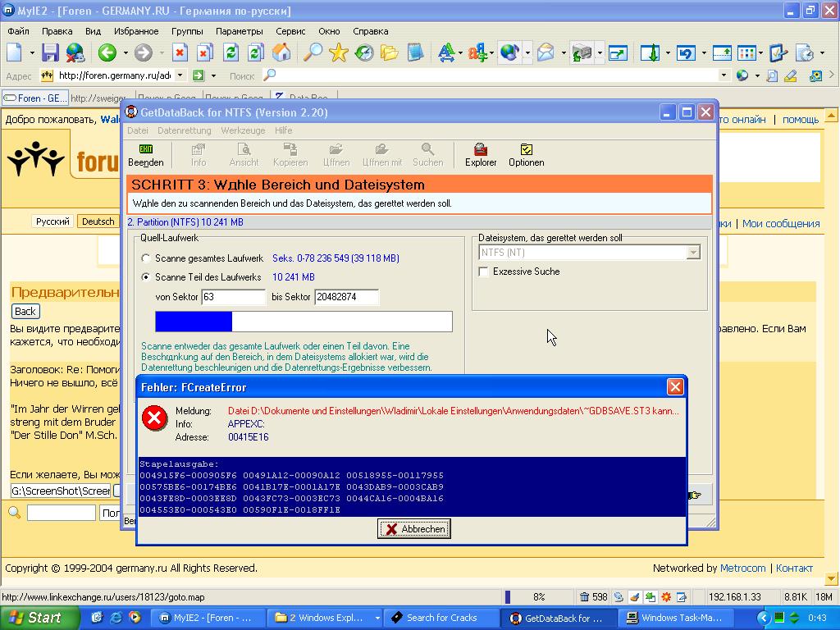840x630 pixels.
Task: Expand dropdown next to Mail icon
Action: (564, 52)
